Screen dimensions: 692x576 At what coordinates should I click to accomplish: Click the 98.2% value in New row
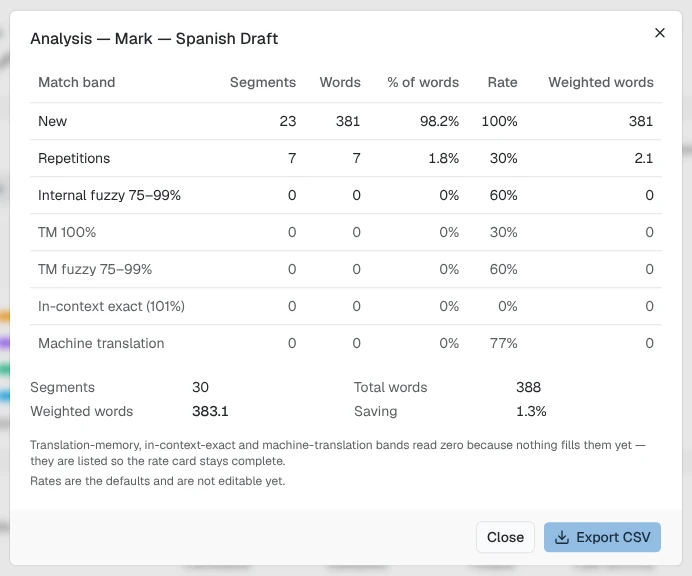coord(440,121)
